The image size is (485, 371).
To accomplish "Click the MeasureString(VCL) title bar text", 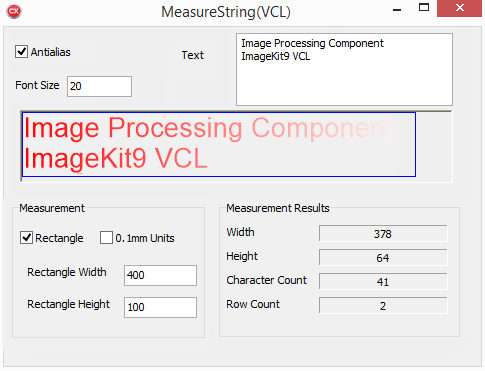I will [226, 12].
